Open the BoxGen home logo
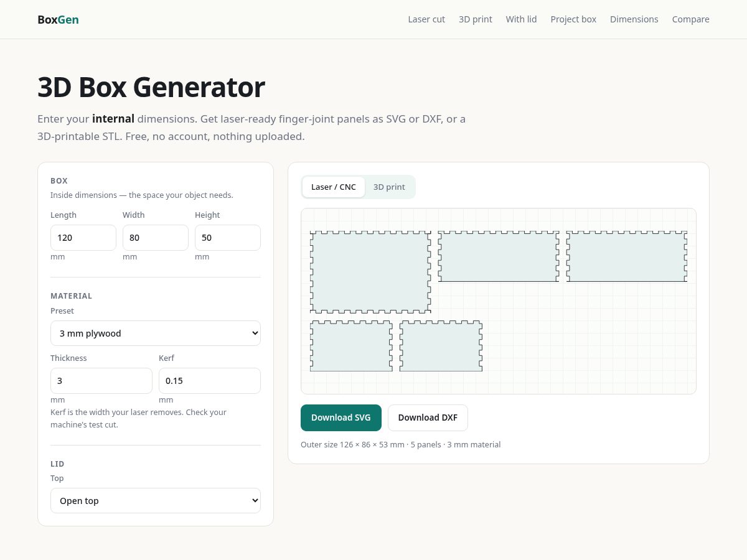 pyautogui.click(x=58, y=19)
